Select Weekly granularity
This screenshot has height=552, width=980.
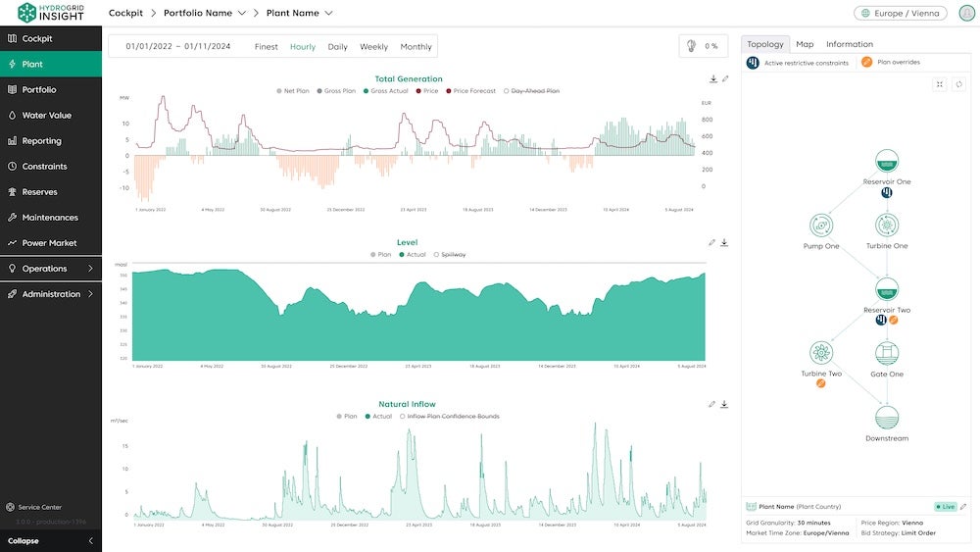click(x=373, y=47)
